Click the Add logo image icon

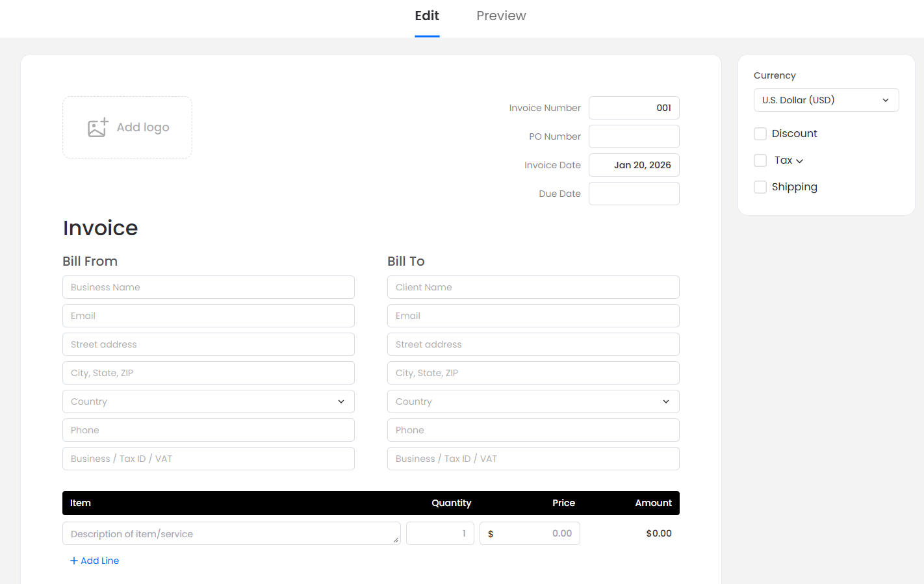(x=97, y=127)
